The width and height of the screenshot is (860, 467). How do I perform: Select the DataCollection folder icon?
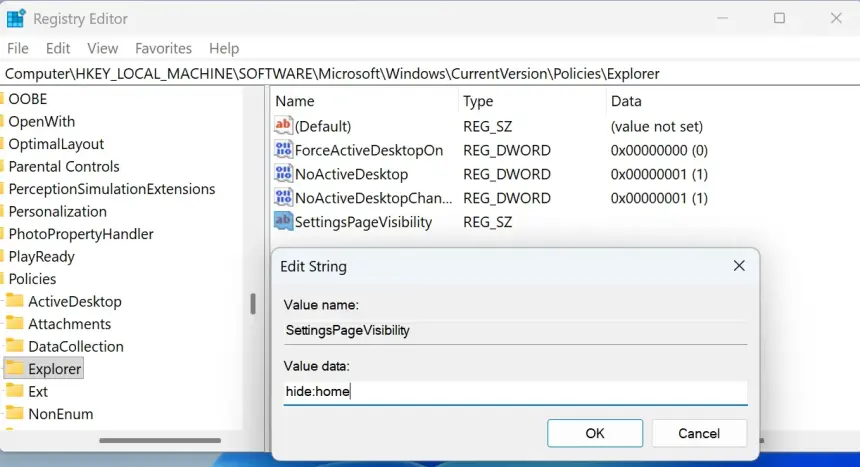pyautogui.click(x=15, y=346)
